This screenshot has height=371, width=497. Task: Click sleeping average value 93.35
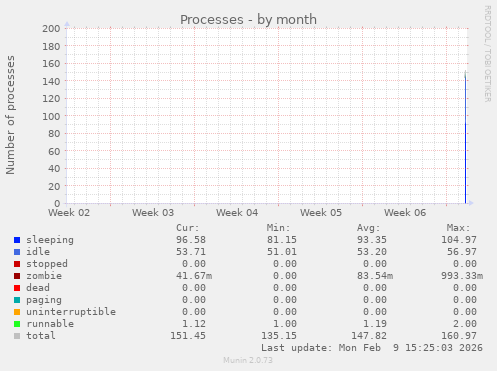click(x=372, y=240)
